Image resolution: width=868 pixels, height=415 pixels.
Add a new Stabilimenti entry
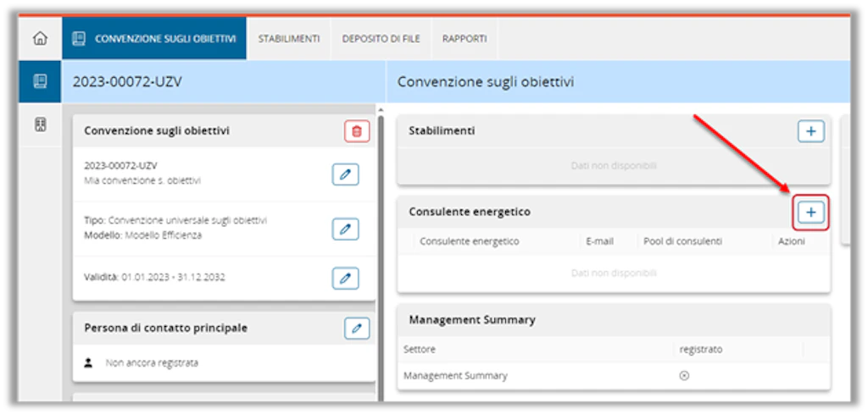click(811, 131)
